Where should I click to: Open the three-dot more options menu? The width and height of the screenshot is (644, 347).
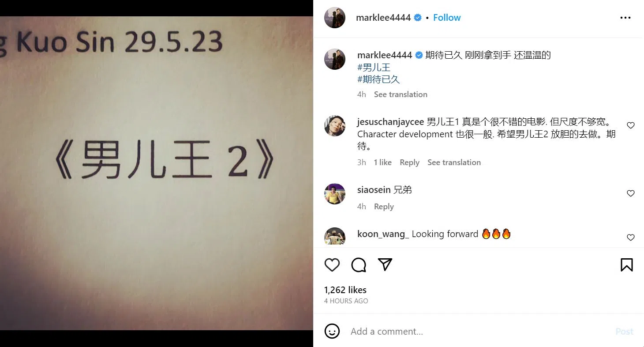click(625, 18)
